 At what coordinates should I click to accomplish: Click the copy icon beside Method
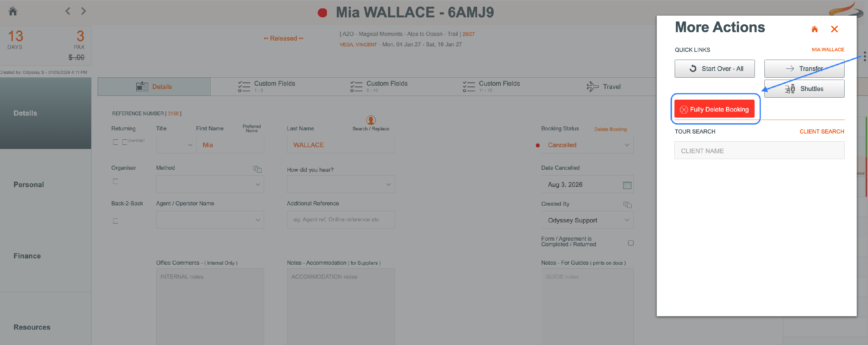tap(258, 169)
